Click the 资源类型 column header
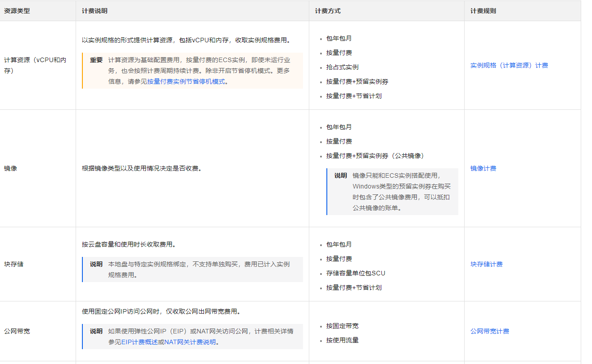The image size is (592, 364). pos(17,11)
